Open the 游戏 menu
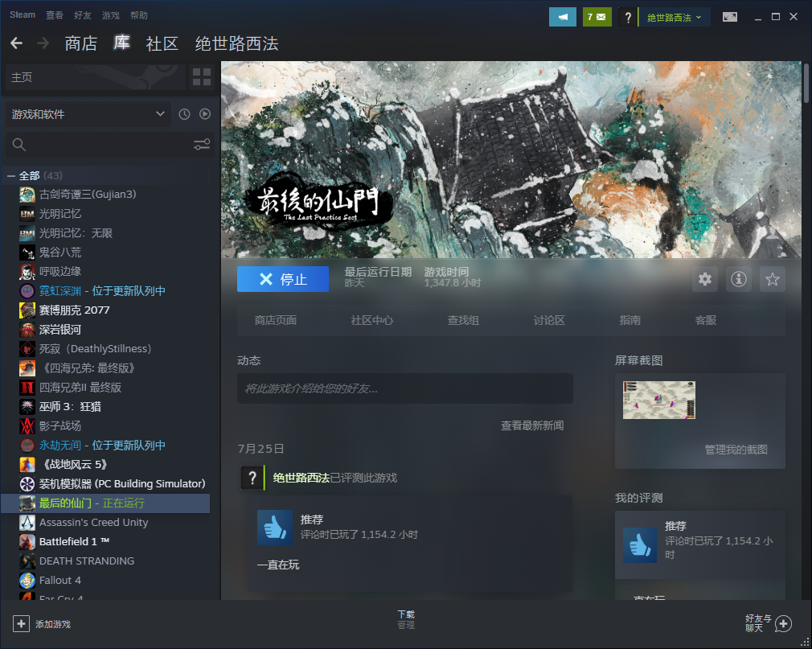The height and width of the screenshot is (649, 812). pyautogui.click(x=111, y=15)
